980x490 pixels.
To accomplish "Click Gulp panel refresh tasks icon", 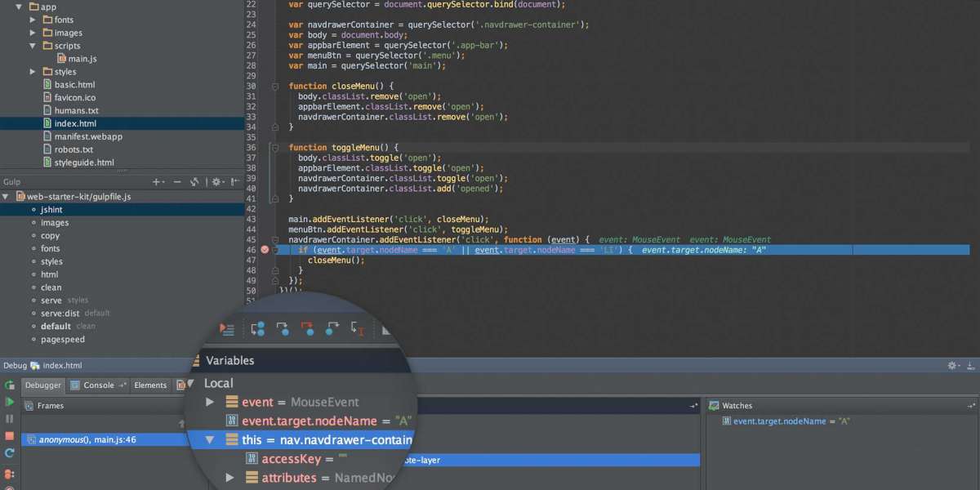I will (x=194, y=182).
